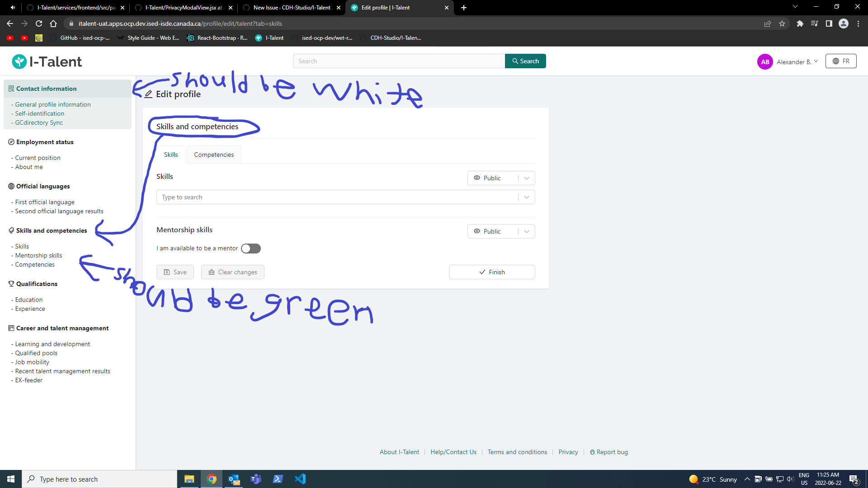Screen dimensions: 868x488
Task: Switch to the Competencies tab
Action: pos(214,155)
